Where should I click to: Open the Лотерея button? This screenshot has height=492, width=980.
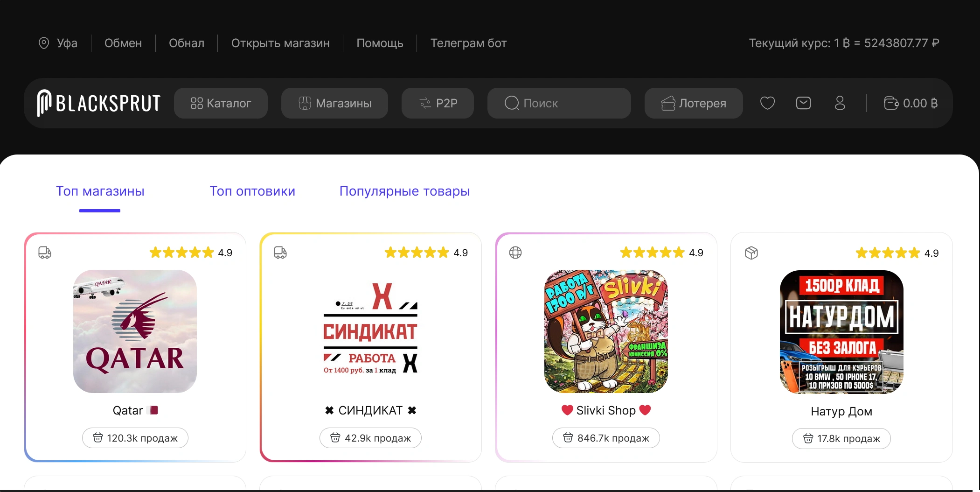(x=694, y=103)
